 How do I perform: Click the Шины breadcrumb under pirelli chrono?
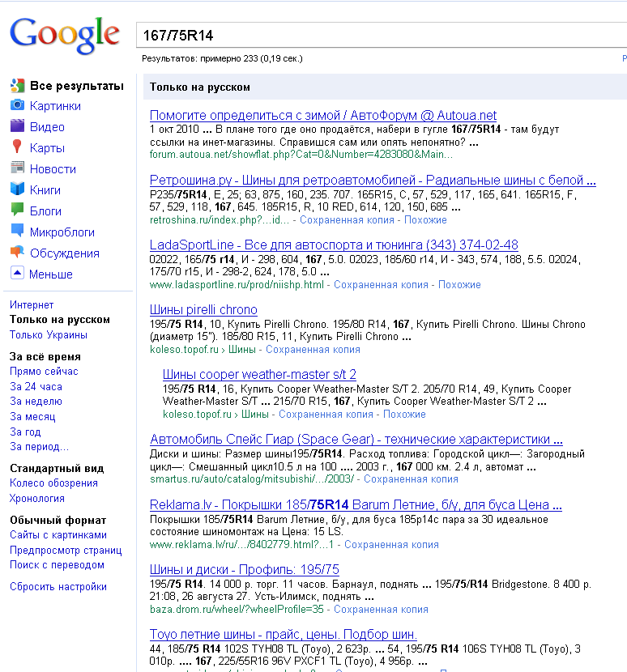[242, 349]
